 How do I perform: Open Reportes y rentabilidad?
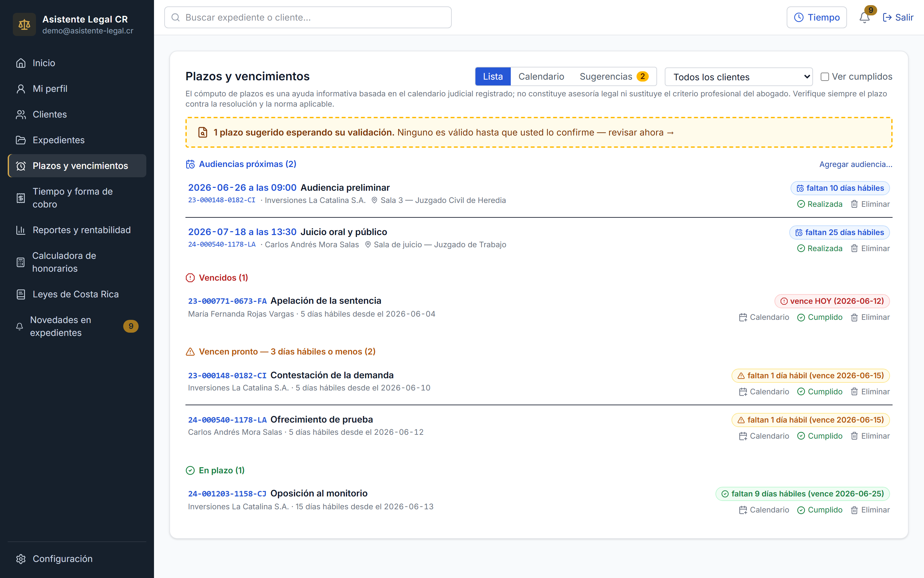(77, 230)
